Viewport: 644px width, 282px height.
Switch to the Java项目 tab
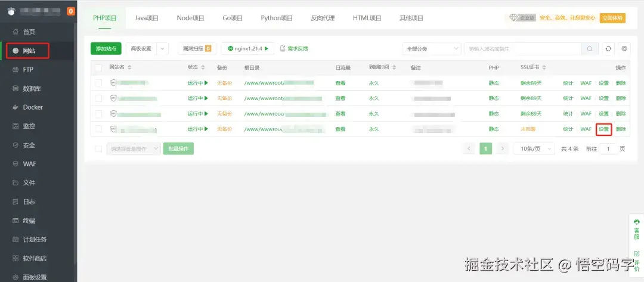point(147,18)
